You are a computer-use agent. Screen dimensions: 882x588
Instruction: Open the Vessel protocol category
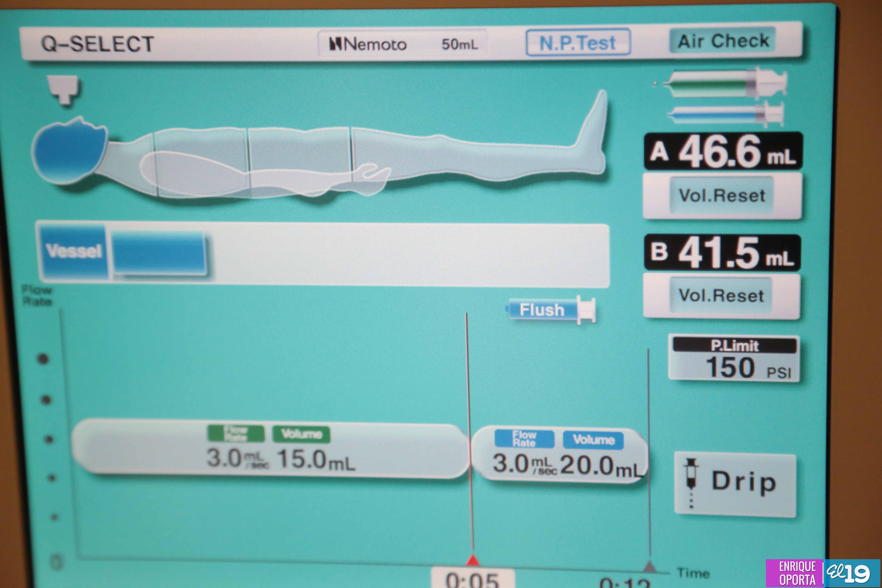tap(73, 251)
